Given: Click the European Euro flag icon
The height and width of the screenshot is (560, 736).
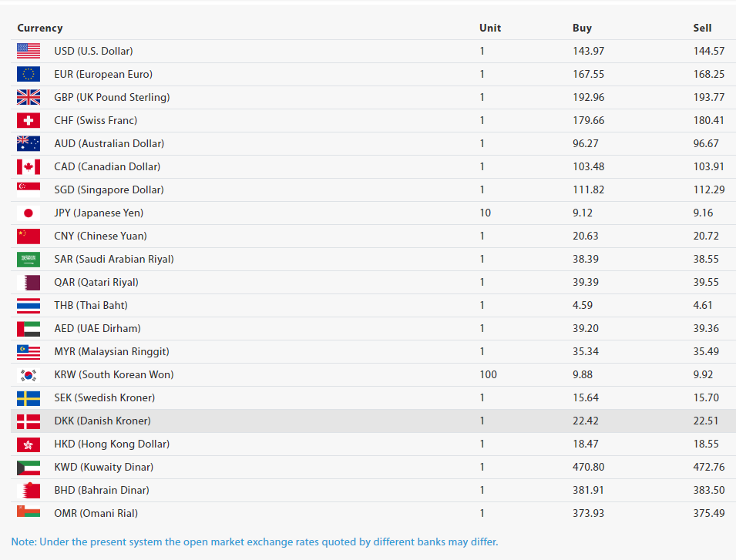Looking at the screenshot, I should [x=29, y=74].
